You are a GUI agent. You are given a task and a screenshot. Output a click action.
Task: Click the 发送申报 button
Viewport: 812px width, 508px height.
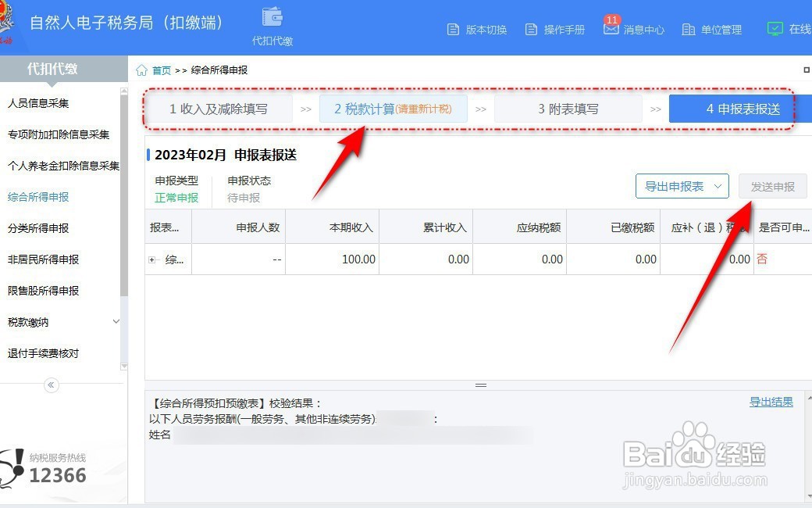point(772,186)
